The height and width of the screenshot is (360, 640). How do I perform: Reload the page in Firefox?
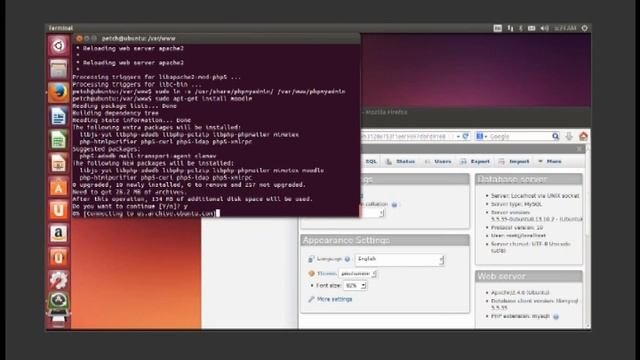pyautogui.click(x=465, y=136)
